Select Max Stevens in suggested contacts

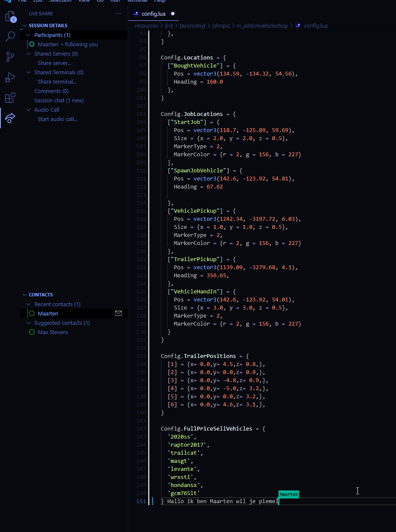pos(53,332)
